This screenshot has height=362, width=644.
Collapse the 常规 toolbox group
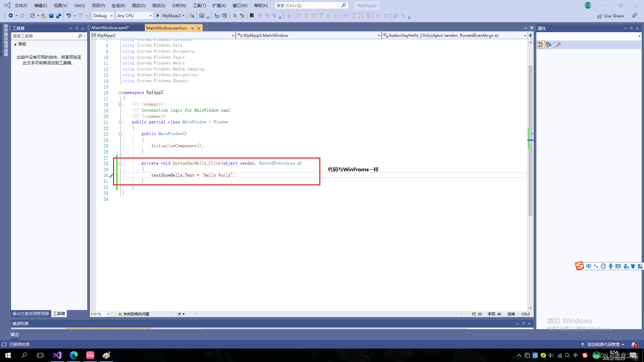coord(15,44)
